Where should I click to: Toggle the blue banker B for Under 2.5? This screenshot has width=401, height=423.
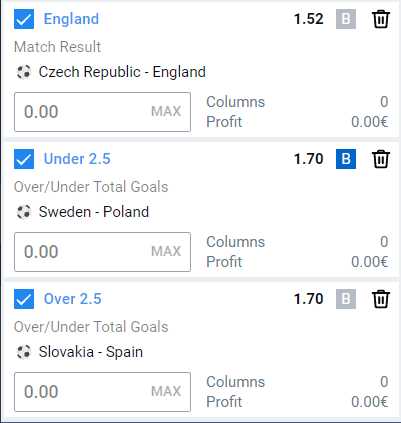(346, 159)
